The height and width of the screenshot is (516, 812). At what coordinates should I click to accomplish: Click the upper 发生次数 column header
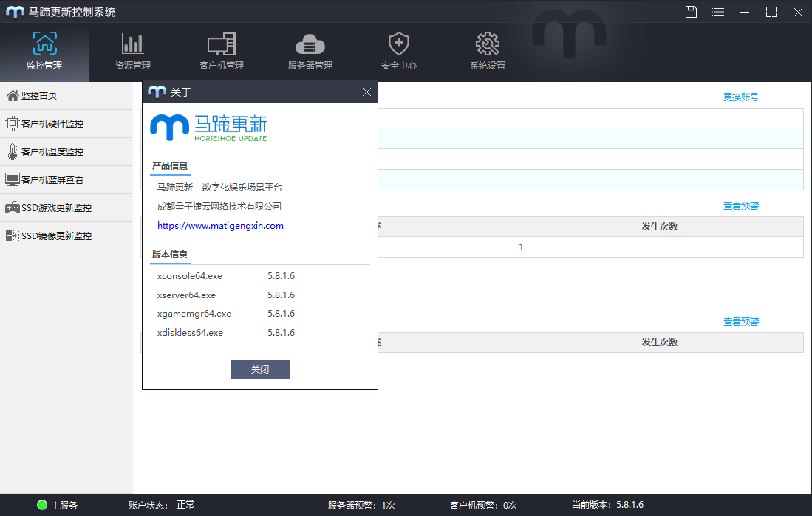pos(660,226)
